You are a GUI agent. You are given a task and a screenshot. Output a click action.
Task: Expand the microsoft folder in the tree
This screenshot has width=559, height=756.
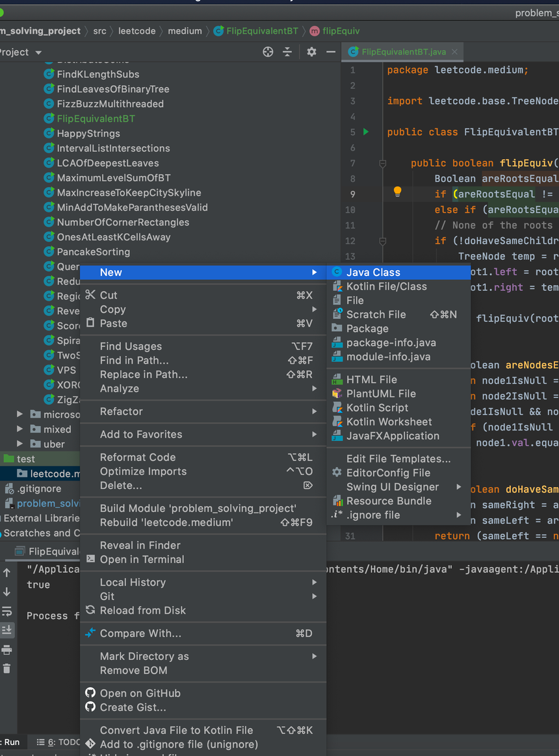[x=19, y=414]
